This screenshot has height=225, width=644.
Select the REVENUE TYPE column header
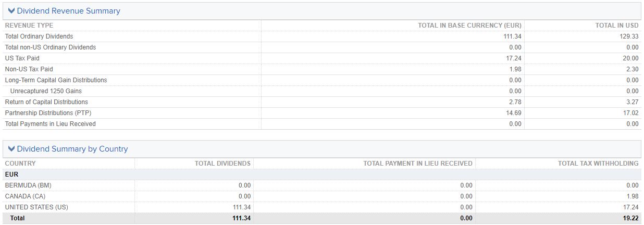[x=29, y=26]
